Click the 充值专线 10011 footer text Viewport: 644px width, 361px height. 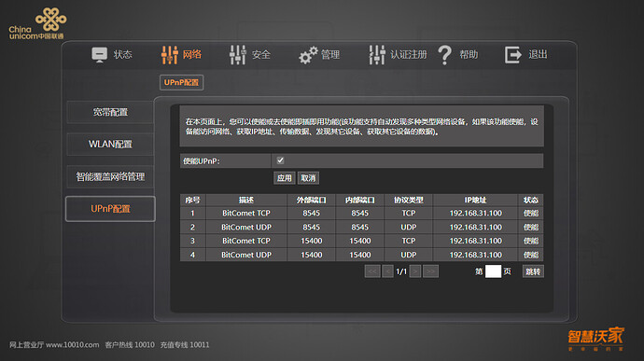click(185, 344)
